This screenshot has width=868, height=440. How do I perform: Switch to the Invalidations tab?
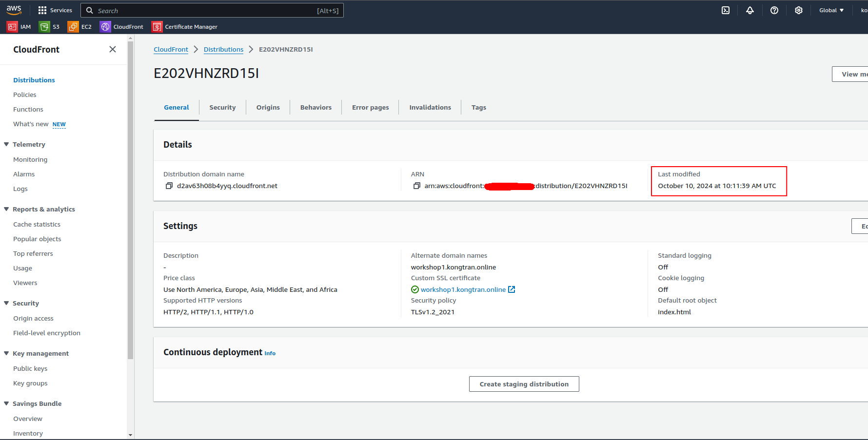point(430,107)
